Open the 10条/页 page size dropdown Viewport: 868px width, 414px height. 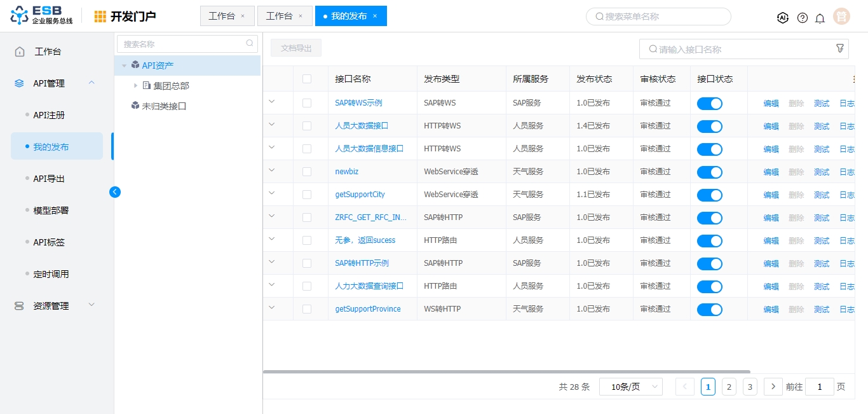(x=630, y=387)
